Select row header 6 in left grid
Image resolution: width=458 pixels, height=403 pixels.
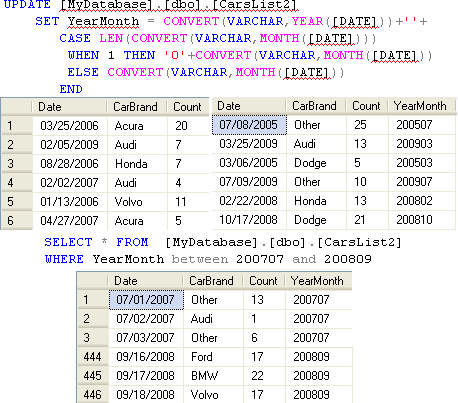coord(17,220)
